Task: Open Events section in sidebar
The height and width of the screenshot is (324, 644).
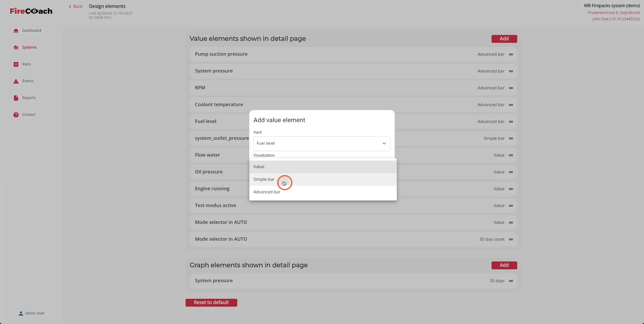Action: click(28, 81)
